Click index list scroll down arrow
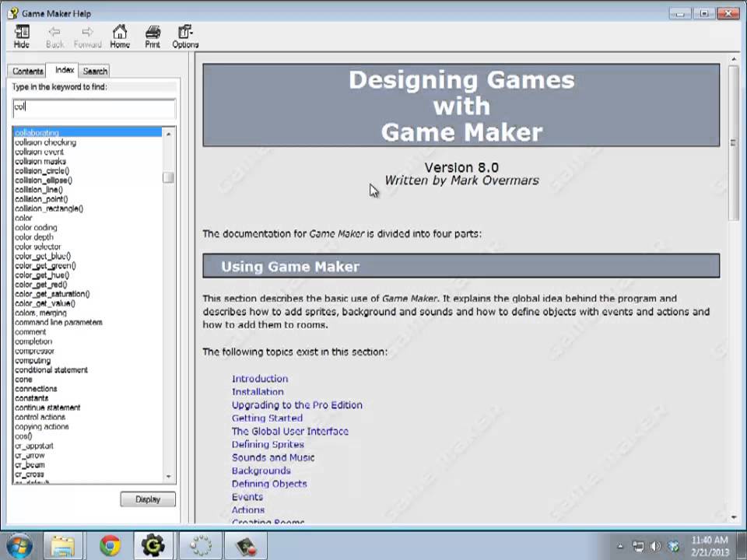The height and width of the screenshot is (560, 747). [x=168, y=477]
